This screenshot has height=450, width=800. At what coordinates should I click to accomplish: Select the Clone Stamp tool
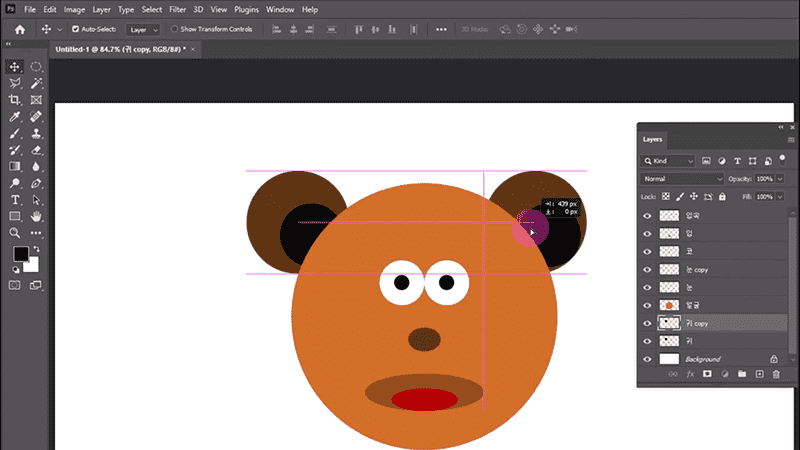click(36, 134)
